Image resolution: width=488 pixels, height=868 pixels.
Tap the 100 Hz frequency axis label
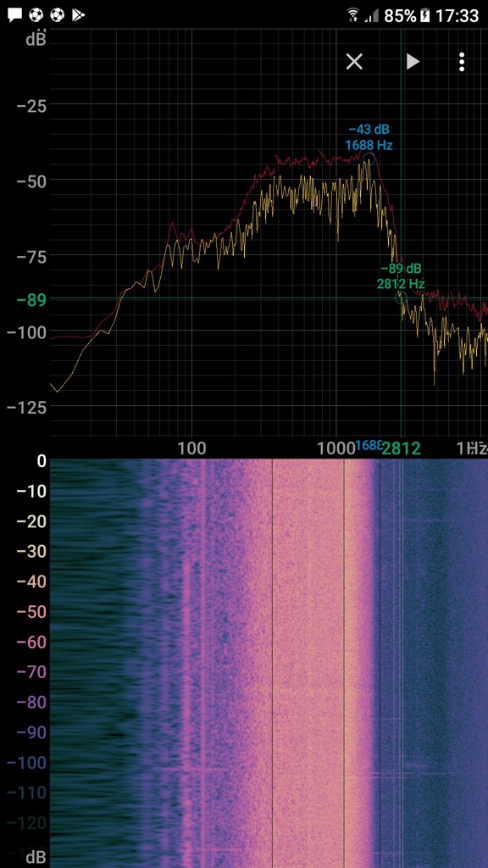click(x=192, y=449)
